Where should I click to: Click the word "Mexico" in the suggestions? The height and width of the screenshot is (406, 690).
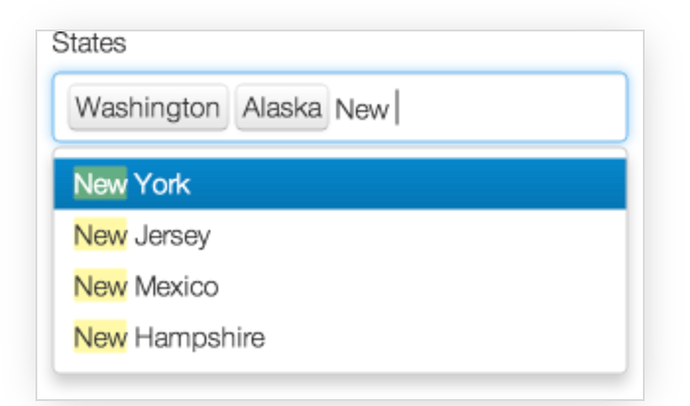(x=176, y=286)
